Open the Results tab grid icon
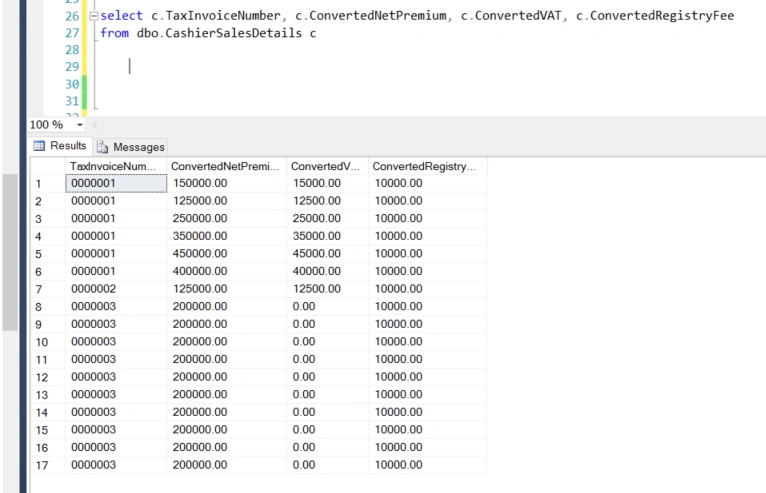The width and height of the screenshot is (766, 493). [x=39, y=146]
